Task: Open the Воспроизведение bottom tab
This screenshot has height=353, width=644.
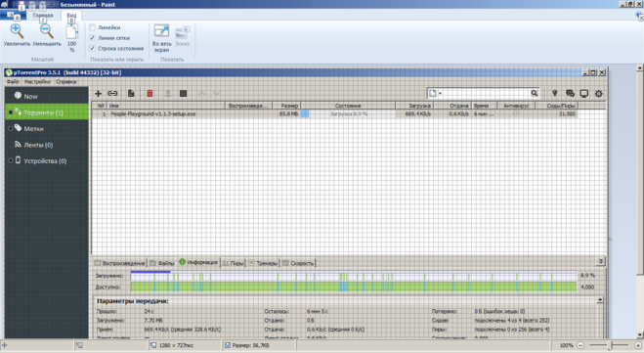Action: (120, 263)
